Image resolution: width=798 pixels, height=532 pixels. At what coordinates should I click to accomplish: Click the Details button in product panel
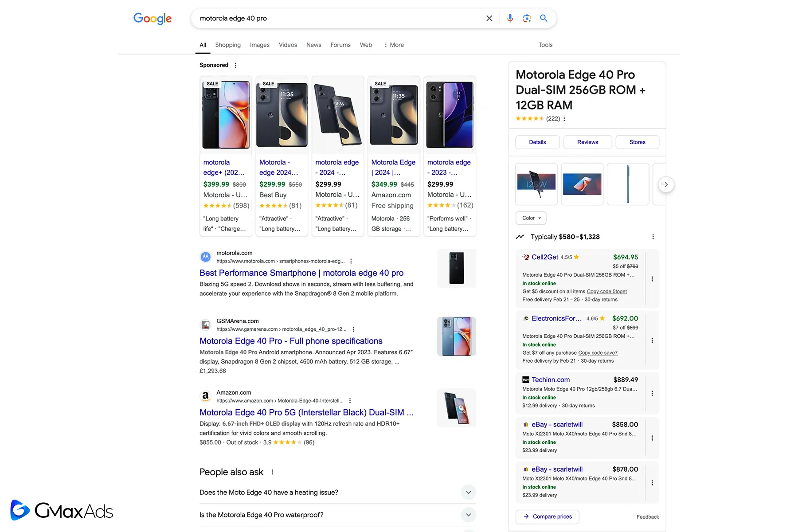537,142
